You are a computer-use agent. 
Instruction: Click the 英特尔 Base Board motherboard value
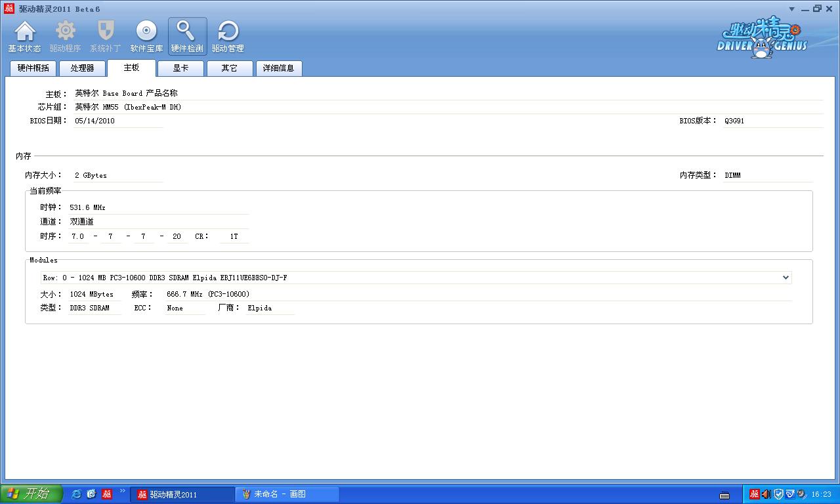(x=126, y=93)
